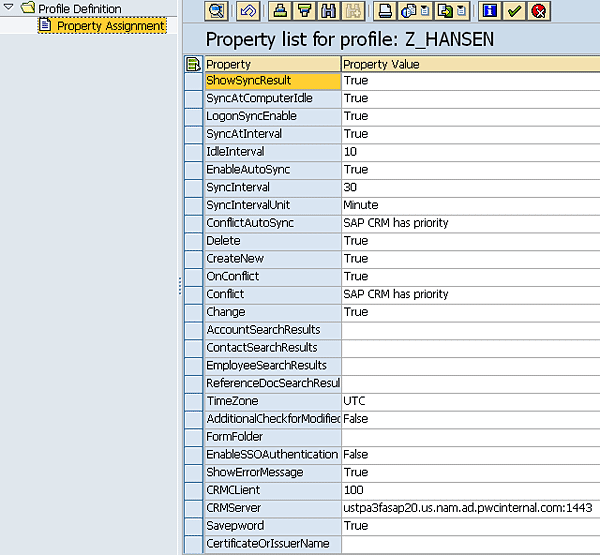Click the OnConflict property cell
This screenshot has width=600, height=555.
tap(272, 277)
